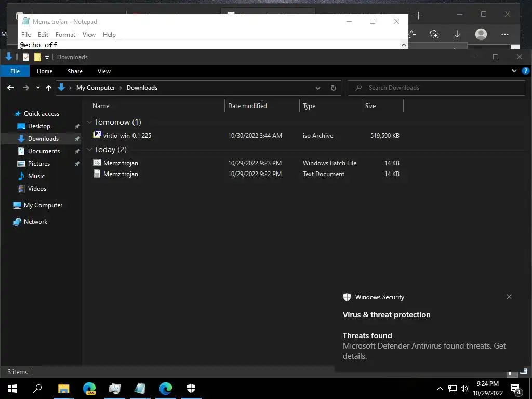Open the File tab in File Explorer
532x399 pixels.
point(15,71)
